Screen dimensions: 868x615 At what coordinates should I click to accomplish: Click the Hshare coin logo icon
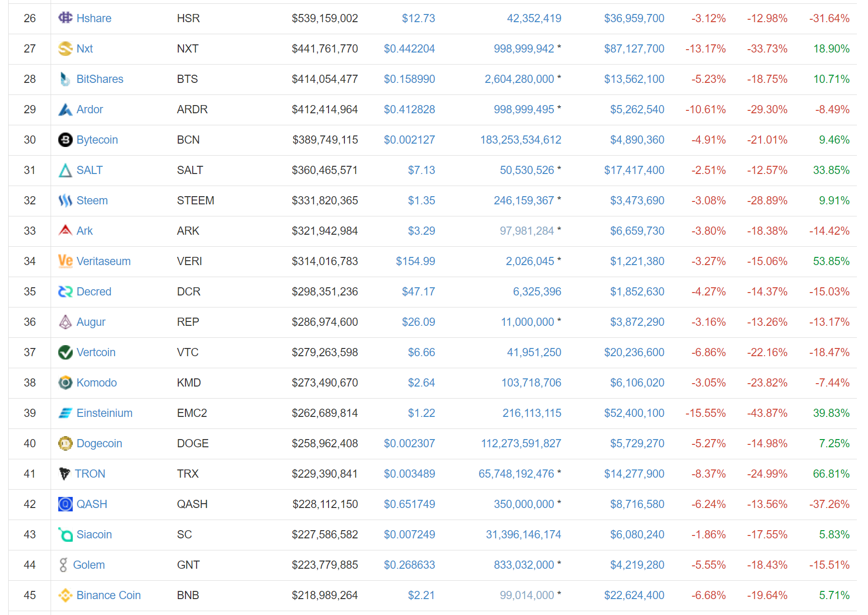[x=65, y=18]
